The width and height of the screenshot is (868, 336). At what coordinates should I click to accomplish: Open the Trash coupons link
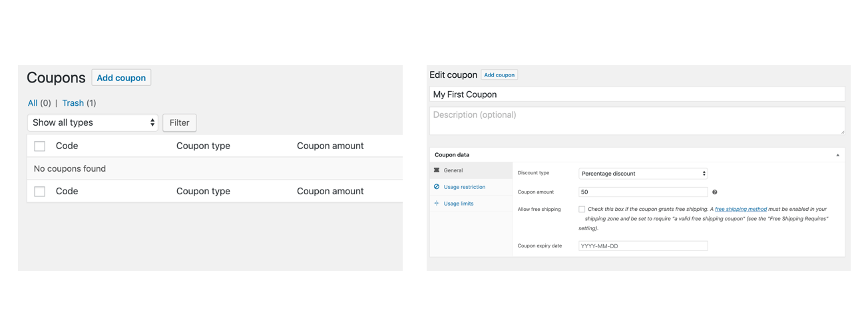point(73,103)
